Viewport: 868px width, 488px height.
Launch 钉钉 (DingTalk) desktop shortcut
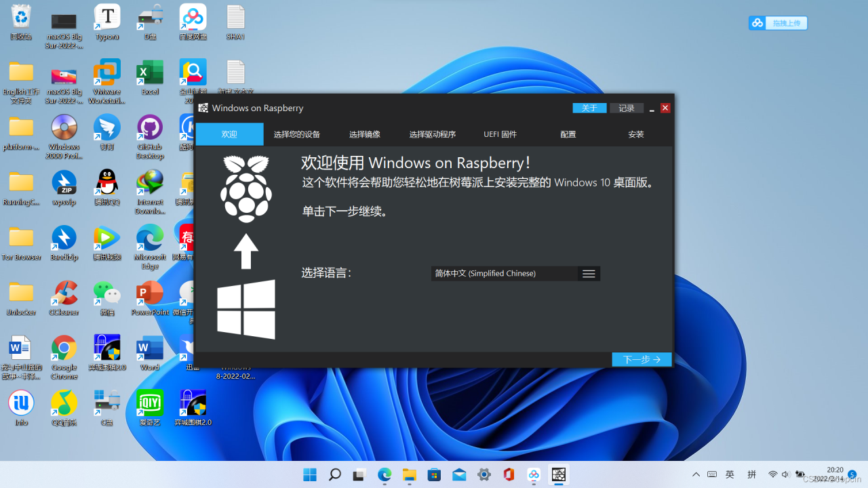(x=107, y=133)
